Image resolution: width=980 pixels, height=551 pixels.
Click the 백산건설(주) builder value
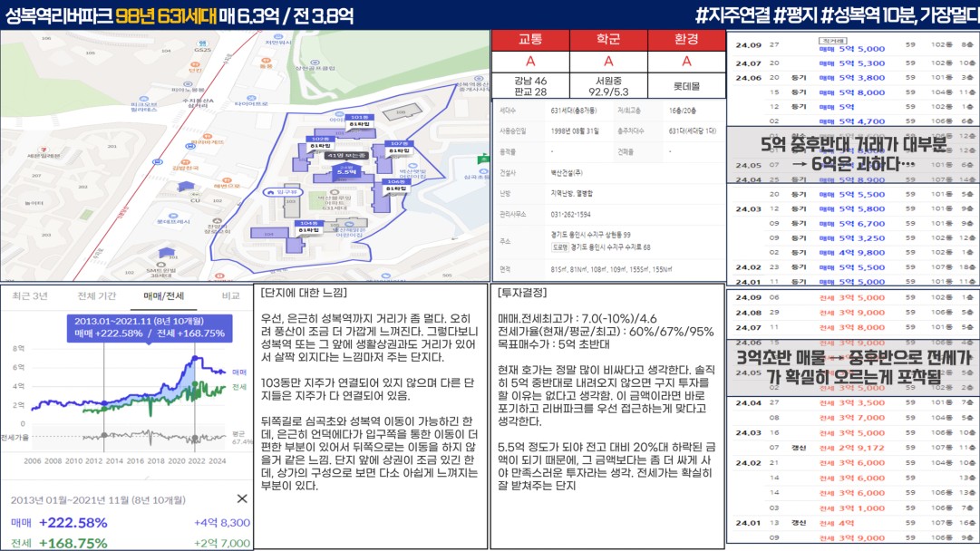567,173
